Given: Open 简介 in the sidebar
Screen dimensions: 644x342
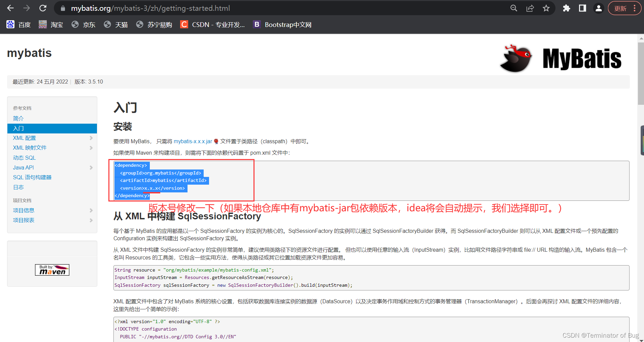Looking at the screenshot, I should (x=18, y=118).
